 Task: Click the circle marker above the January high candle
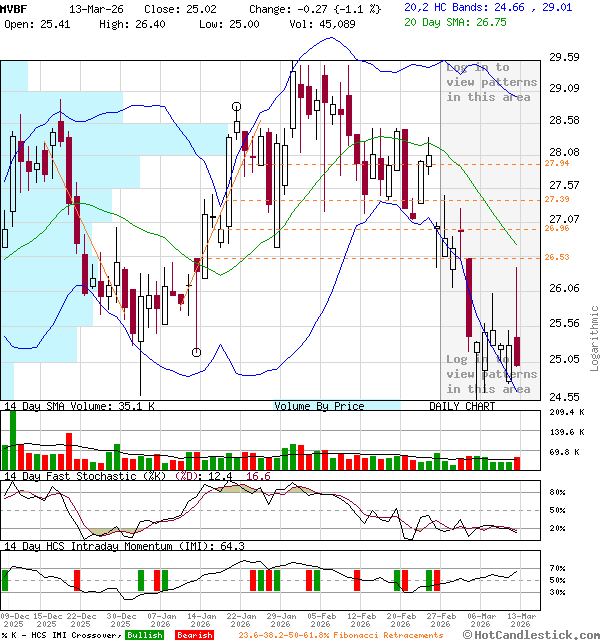(237, 106)
